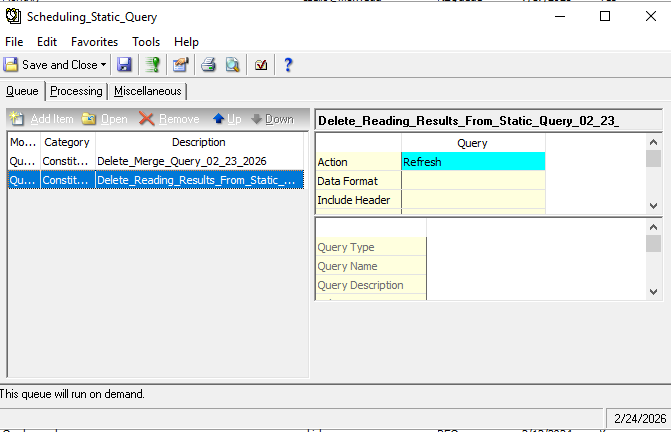The width and height of the screenshot is (671, 432).
Task: Click the Query Name label
Action: (371, 266)
